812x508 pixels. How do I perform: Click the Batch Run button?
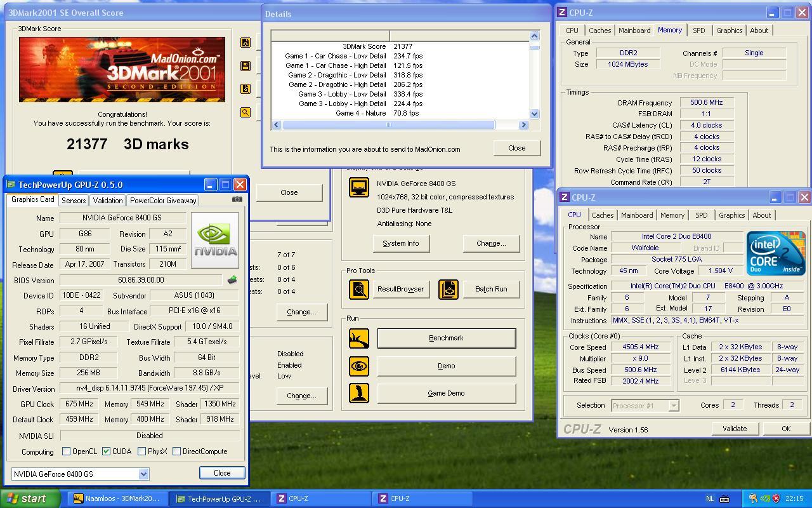pos(491,290)
